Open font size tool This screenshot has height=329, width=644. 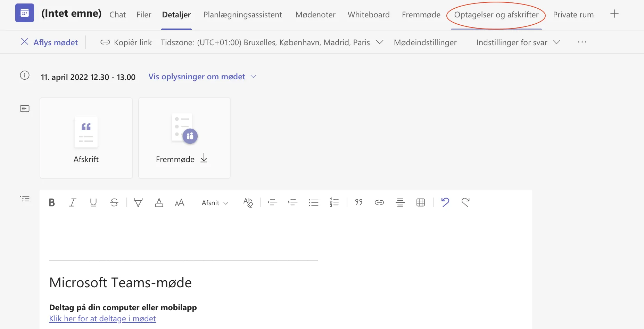[180, 202]
